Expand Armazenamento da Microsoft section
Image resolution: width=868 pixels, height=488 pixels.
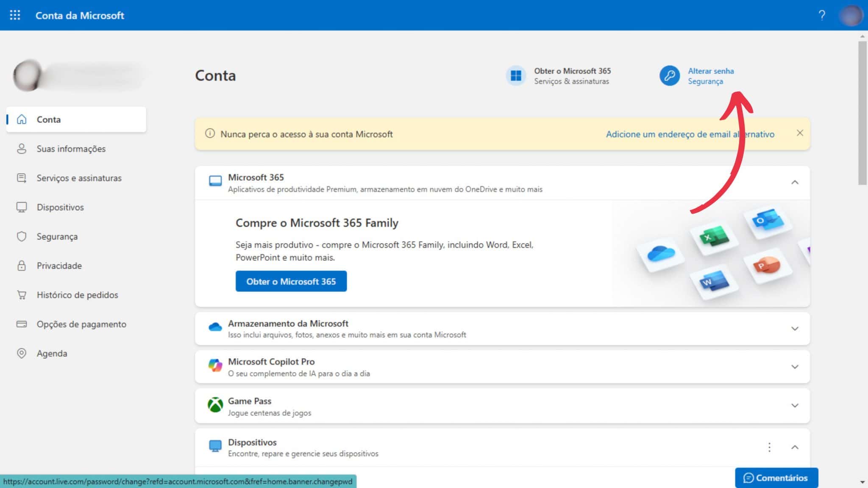[x=795, y=329]
